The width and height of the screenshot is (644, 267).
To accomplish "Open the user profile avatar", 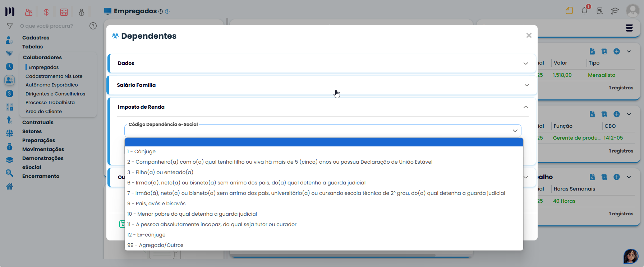I will pos(632,11).
